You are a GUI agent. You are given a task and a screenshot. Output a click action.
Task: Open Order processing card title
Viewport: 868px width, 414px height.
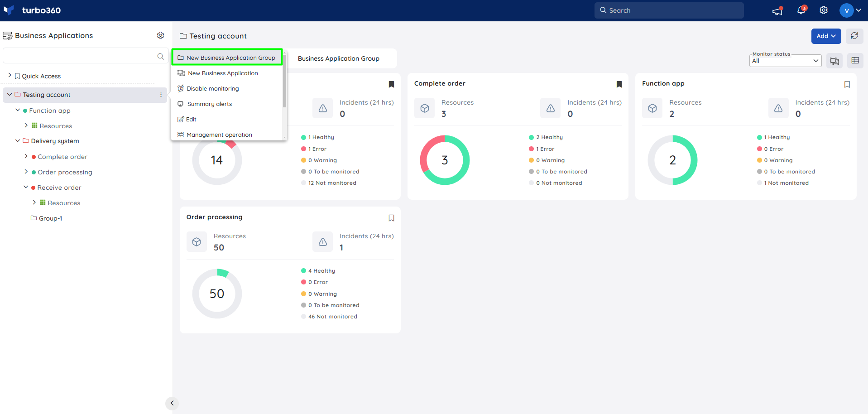click(214, 217)
